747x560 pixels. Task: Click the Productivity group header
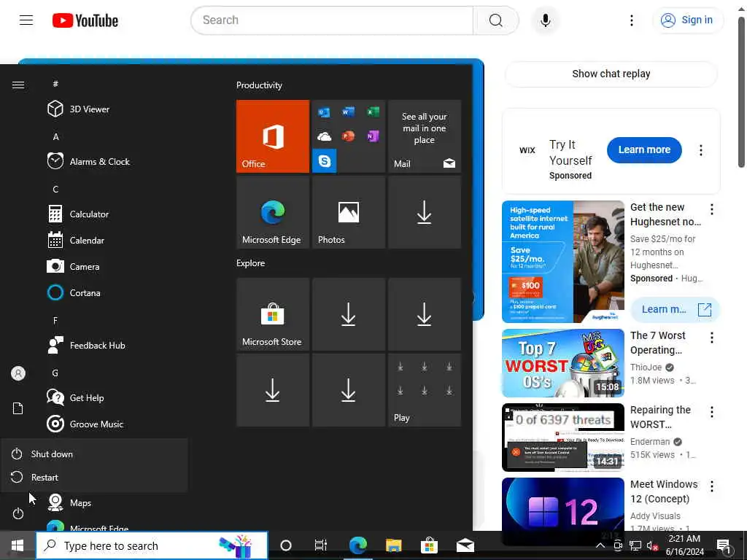[259, 85]
